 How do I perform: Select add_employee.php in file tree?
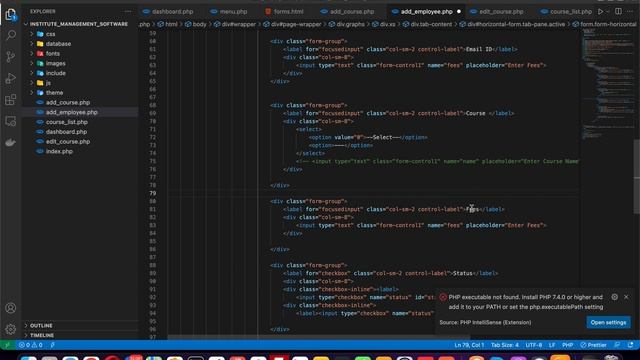[71, 112]
